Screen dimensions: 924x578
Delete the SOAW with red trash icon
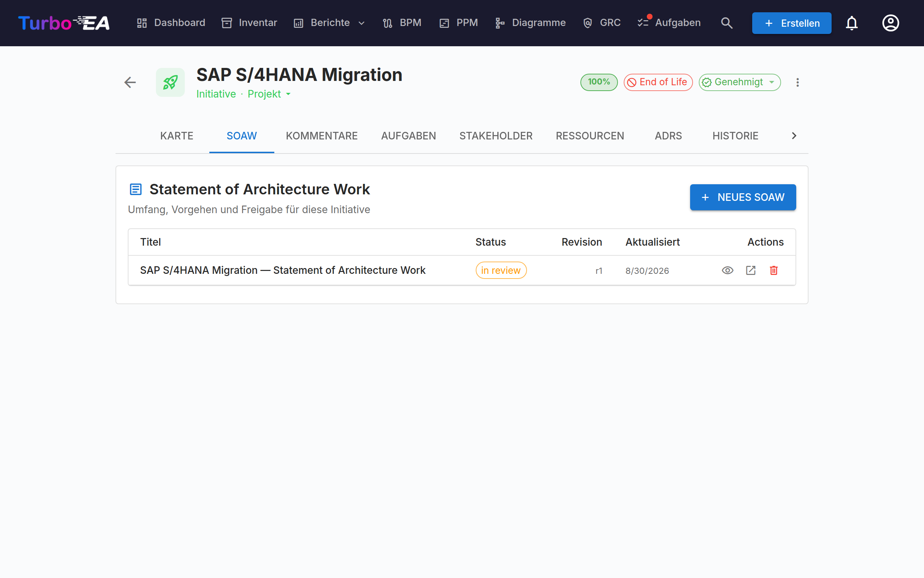(x=774, y=270)
